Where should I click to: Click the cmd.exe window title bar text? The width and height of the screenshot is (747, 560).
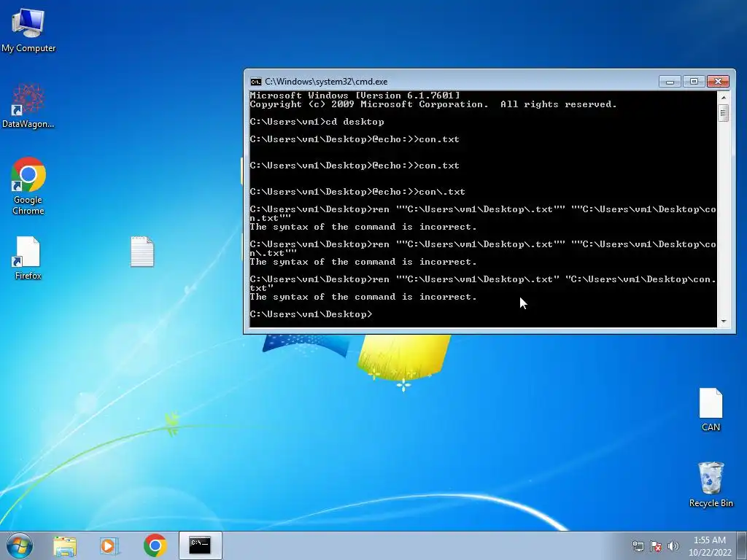coord(326,82)
